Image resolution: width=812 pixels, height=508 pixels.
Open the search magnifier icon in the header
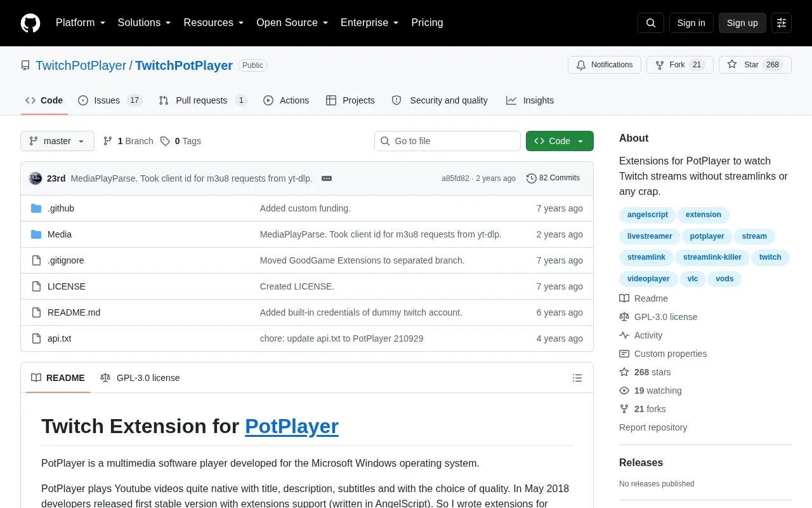pos(651,23)
